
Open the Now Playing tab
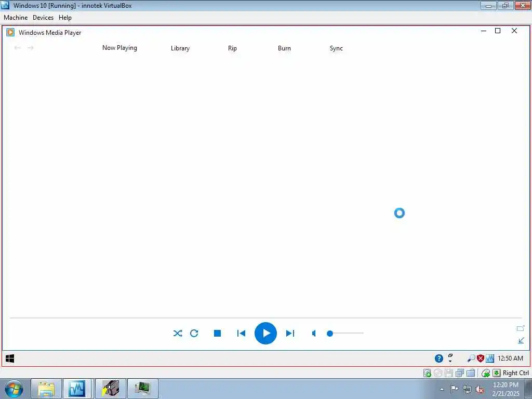click(120, 48)
